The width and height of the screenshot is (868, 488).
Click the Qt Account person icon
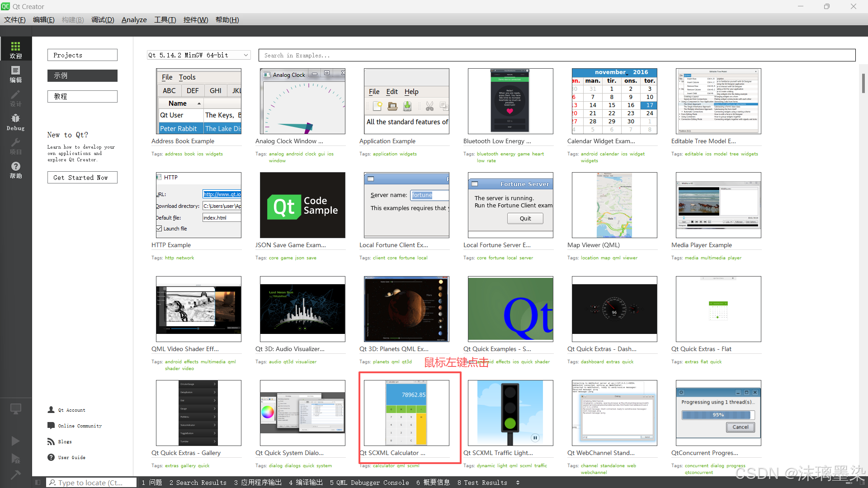click(51, 410)
